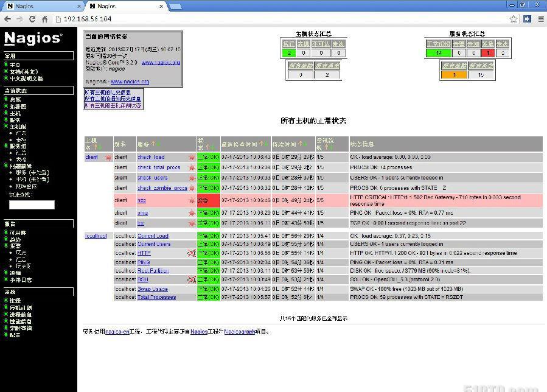
Task: Switch to the first Nagios browser tab
Action: (x=43, y=6)
